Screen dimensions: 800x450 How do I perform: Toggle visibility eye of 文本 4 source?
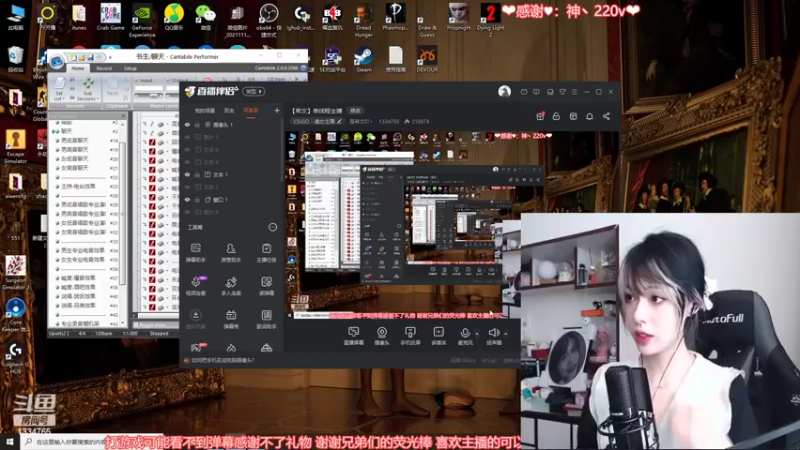click(187, 162)
